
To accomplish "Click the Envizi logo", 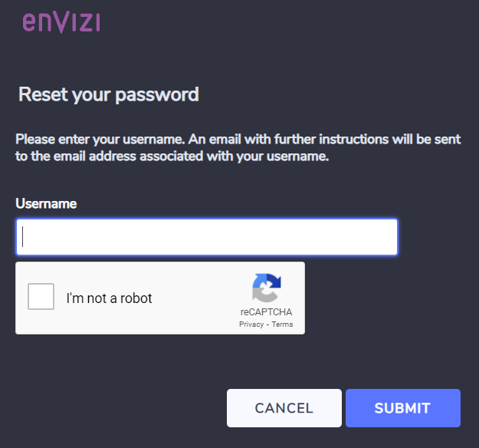I will [x=61, y=22].
